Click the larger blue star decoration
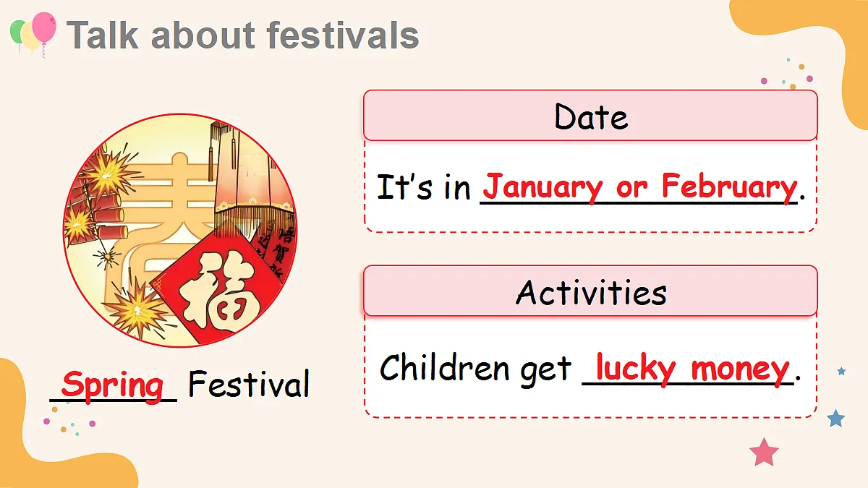 click(x=836, y=418)
